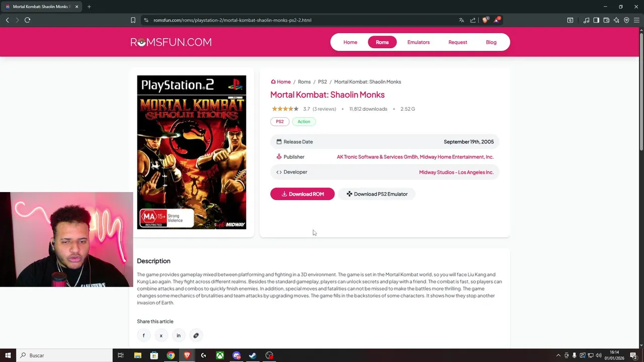The height and width of the screenshot is (362, 644).
Task: Click Download PS2 Emulator button
Action: click(377, 194)
